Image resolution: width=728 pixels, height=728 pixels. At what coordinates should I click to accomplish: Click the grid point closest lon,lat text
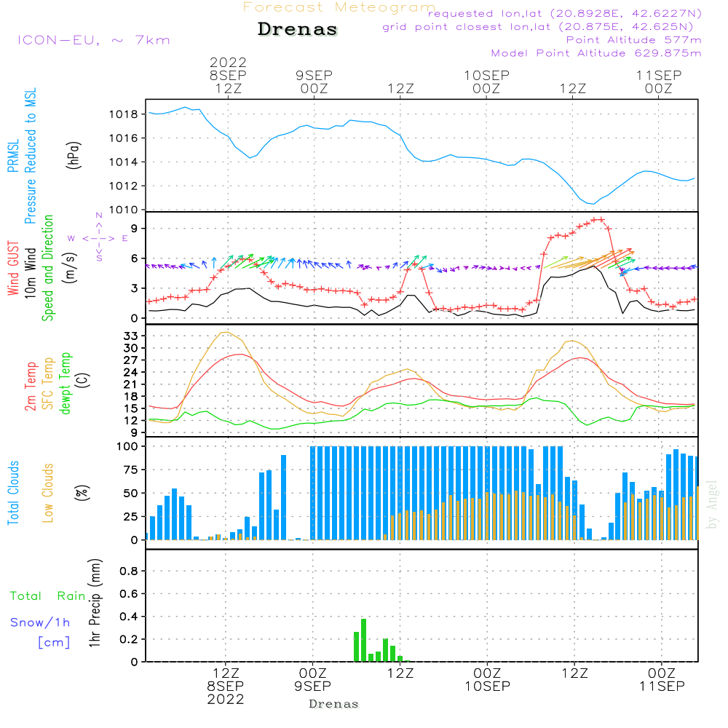coord(538,27)
